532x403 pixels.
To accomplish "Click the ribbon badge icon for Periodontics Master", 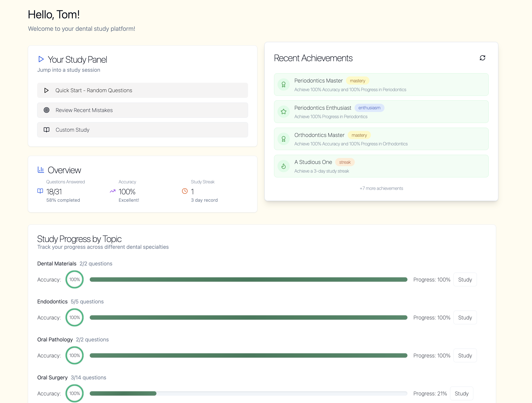I will click(284, 85).
